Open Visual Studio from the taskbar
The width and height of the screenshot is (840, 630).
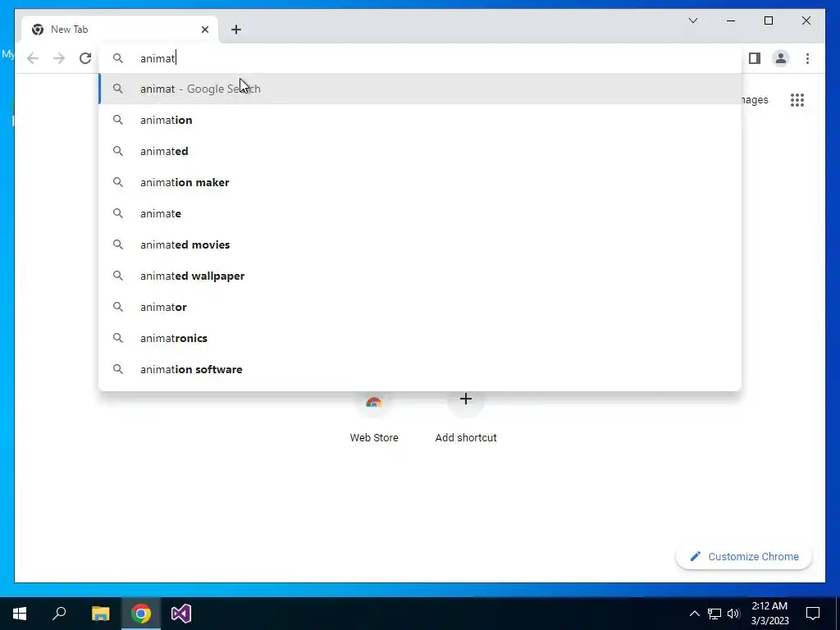181,614
